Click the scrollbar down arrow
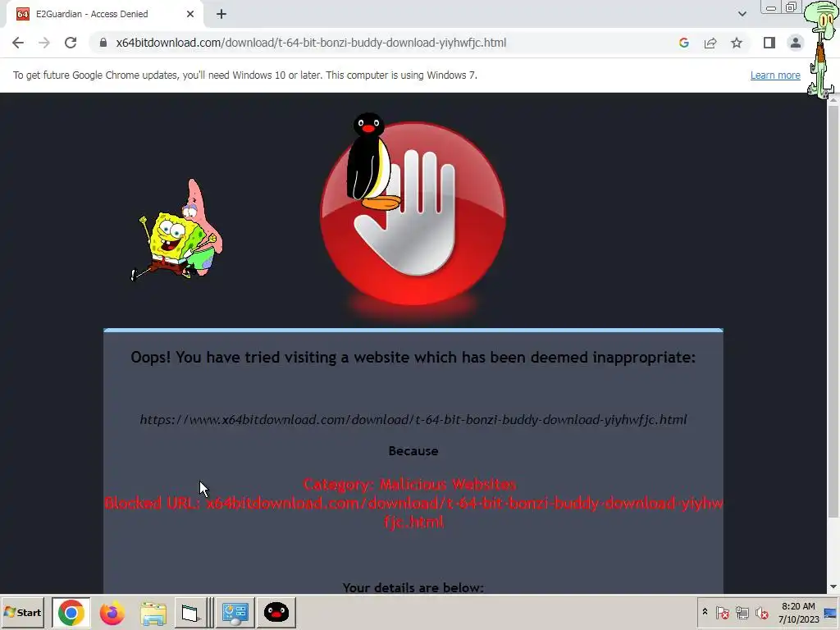This screenshot has height=630, width=840. [833, 587]
